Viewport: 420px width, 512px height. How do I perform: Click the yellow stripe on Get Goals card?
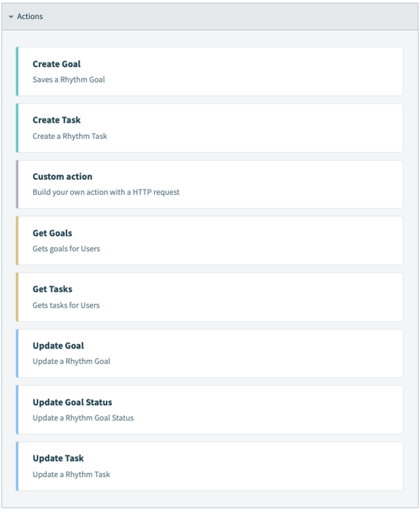pyautogui.click(x=17, y=240)
